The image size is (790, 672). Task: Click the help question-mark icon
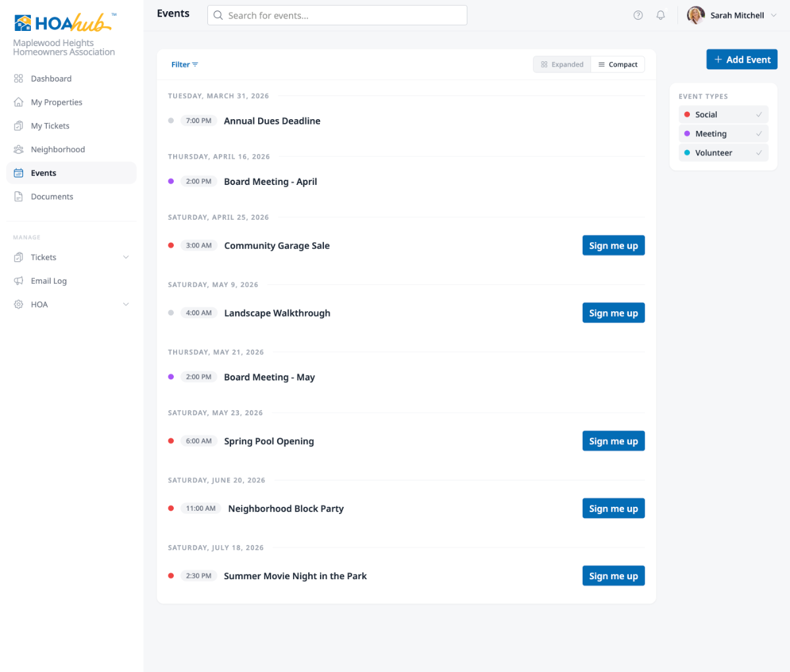pos(637,14)
